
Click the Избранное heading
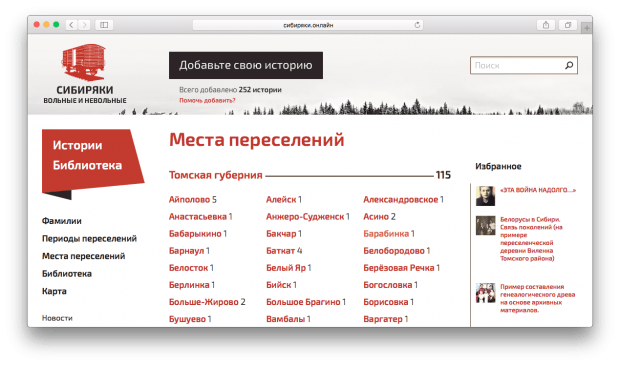[498, 166]
